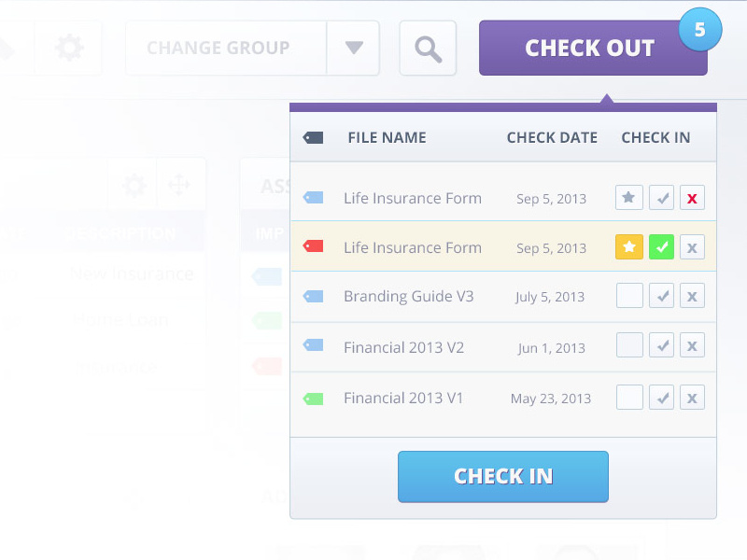
Task: Click the X icon on Branding Guide V3 row
Action: pos(692,297)
